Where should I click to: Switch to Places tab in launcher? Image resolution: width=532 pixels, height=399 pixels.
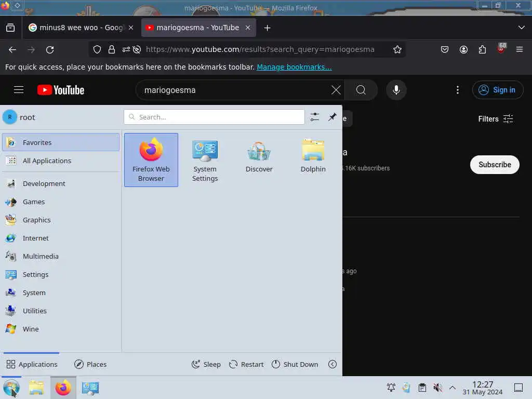pyautogui.click(x=90, y=364)
